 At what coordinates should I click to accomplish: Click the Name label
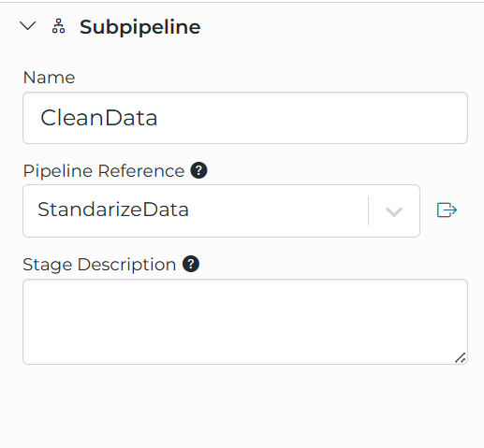[x=49, y=78]
